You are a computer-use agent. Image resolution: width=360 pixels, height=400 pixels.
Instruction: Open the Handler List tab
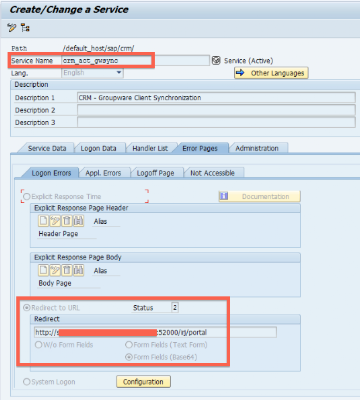(150, 148)
